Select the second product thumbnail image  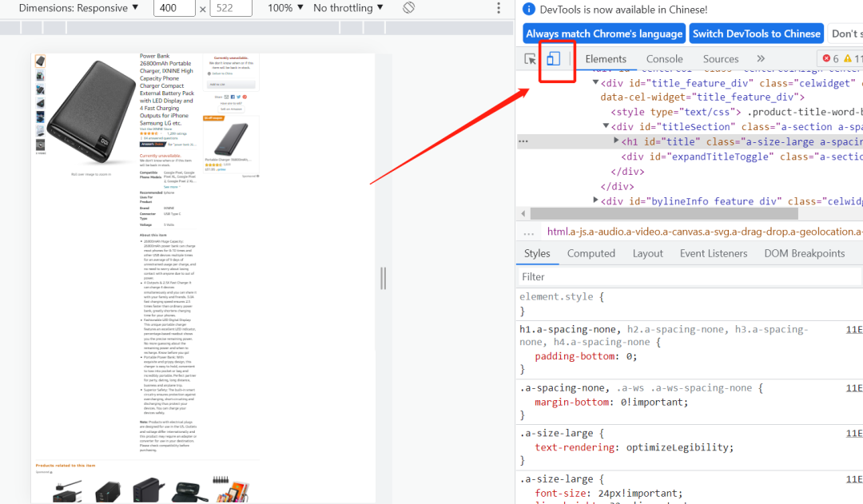point(40,75)
